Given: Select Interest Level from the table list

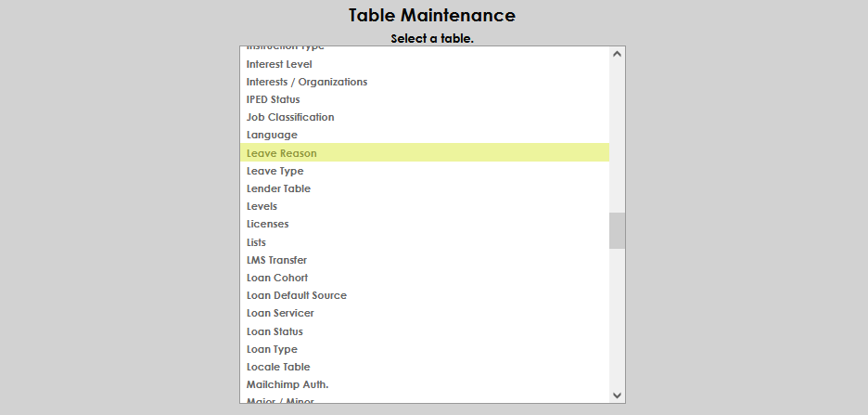Looking at the screenshot, I should tap(279, 64).
